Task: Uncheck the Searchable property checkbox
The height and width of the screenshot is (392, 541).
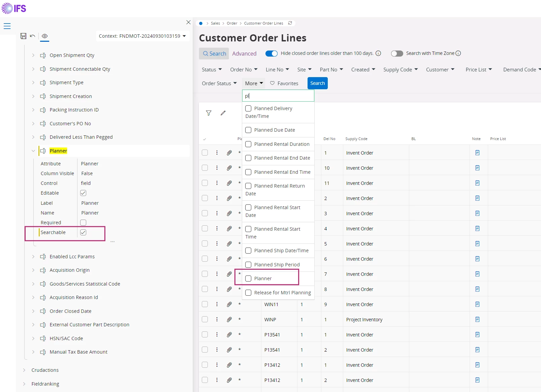Action: pos(83,232)
